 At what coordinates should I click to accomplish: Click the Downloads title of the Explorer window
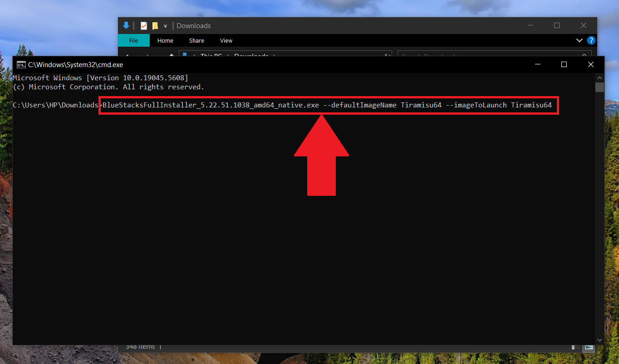tap(193, 26)
